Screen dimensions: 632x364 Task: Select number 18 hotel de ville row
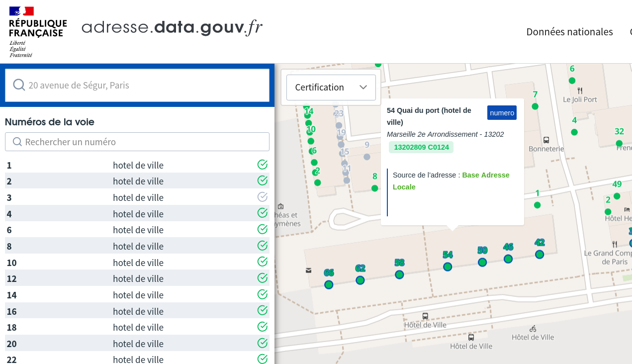pyautogui.click(x=137, y=327)
